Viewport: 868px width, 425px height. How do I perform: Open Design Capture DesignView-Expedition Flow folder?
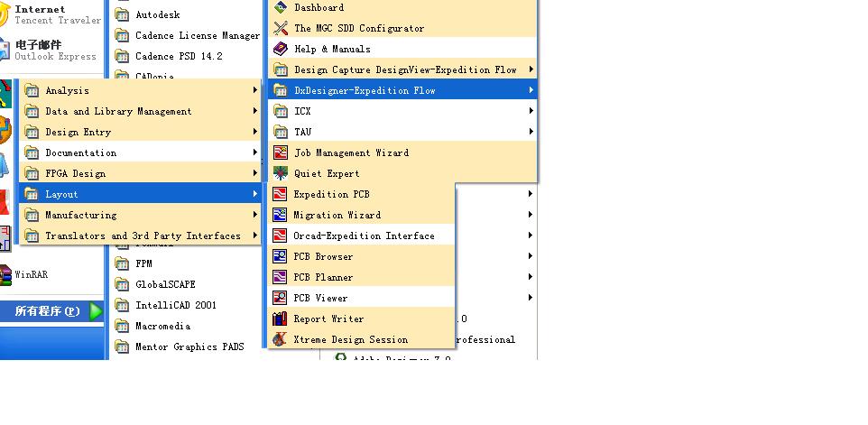point(402,69)
